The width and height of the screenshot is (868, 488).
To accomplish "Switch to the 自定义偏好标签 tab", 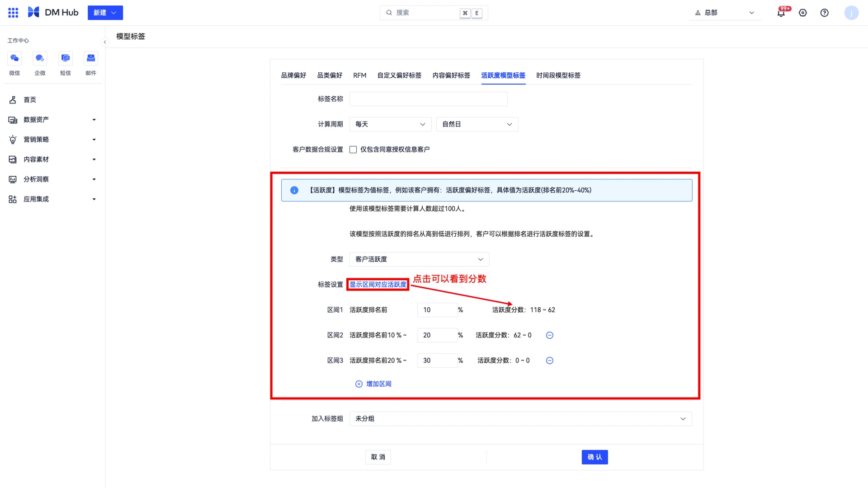I will [x=400, y=75].
